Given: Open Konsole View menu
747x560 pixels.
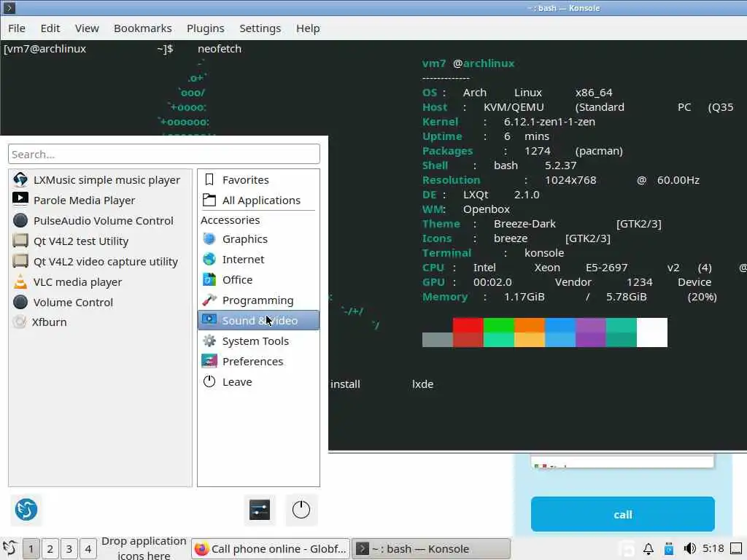Looking at the screenshot, I should tap(87, 28).
